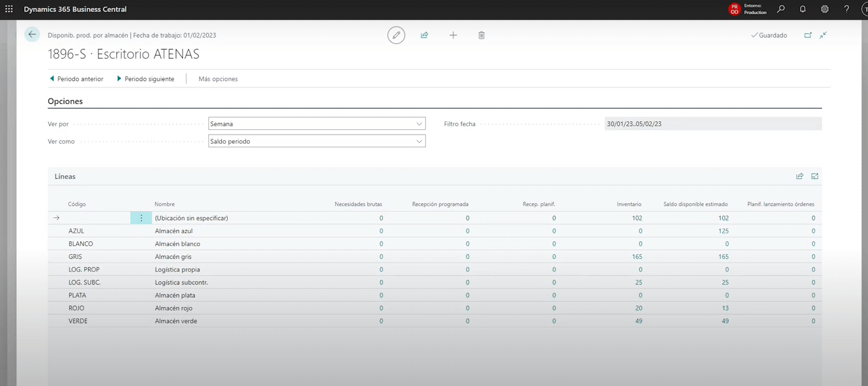Open the settings gear
The height and width of the screenshot is (386, 868).
(824, 9)
